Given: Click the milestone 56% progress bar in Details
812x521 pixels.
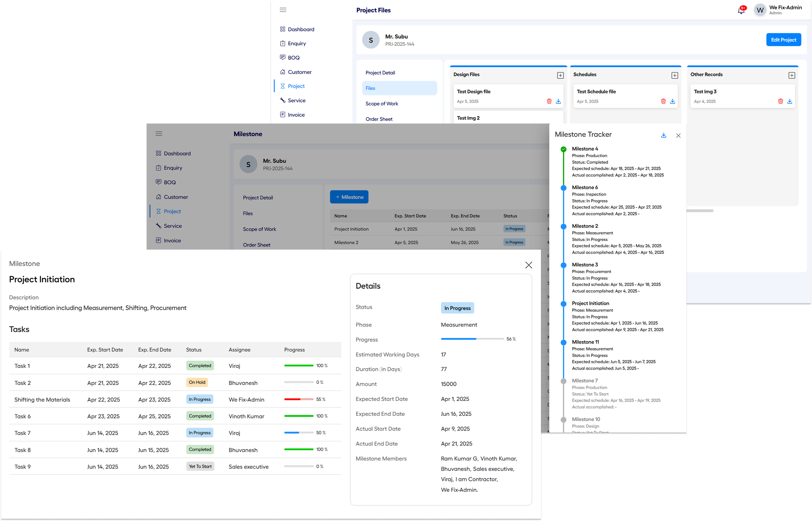Looking at the screenshot, I should (472, 339).
